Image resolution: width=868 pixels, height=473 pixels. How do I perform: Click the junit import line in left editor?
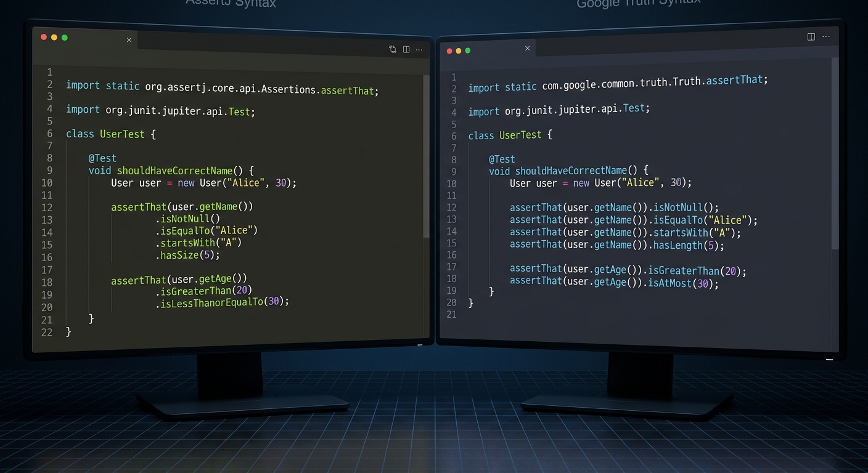(x=160, y=111)
